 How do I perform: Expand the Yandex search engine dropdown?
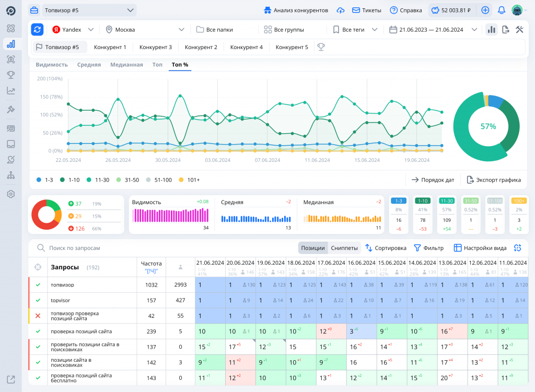click(73, 30)
